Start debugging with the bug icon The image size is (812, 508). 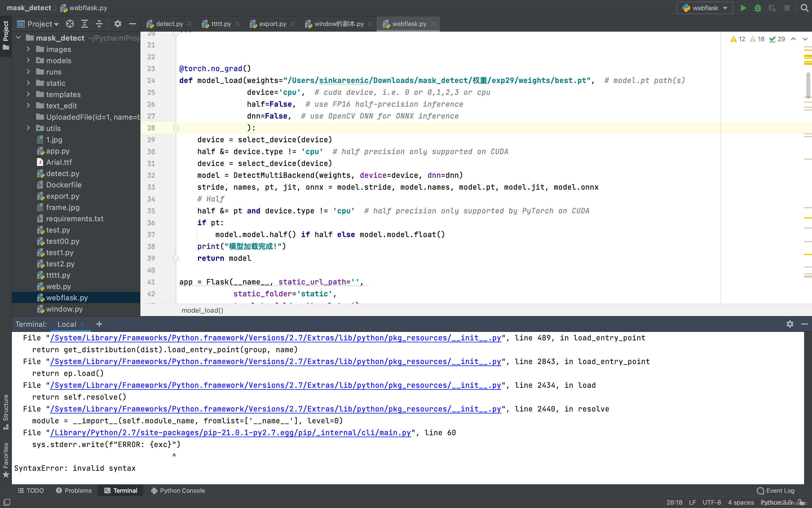[x=758, y=8]
